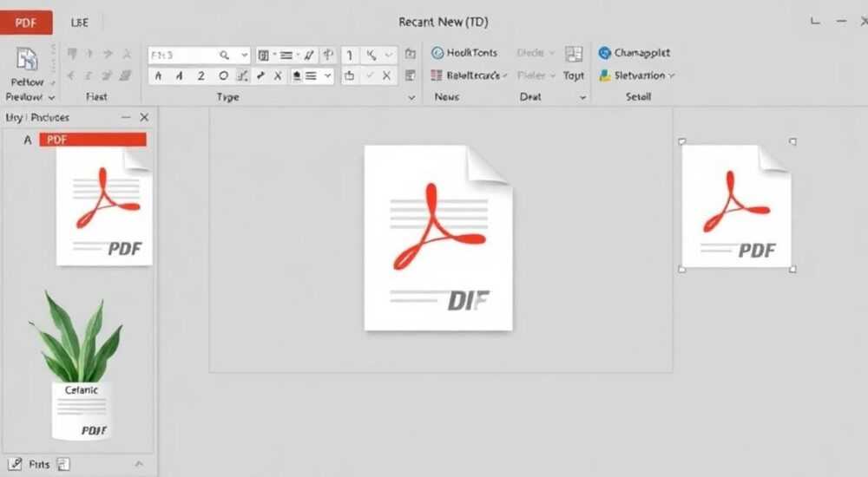Click the layout grid icon above Topt
This screenshot has width=868, height=477.
[574, 55]
